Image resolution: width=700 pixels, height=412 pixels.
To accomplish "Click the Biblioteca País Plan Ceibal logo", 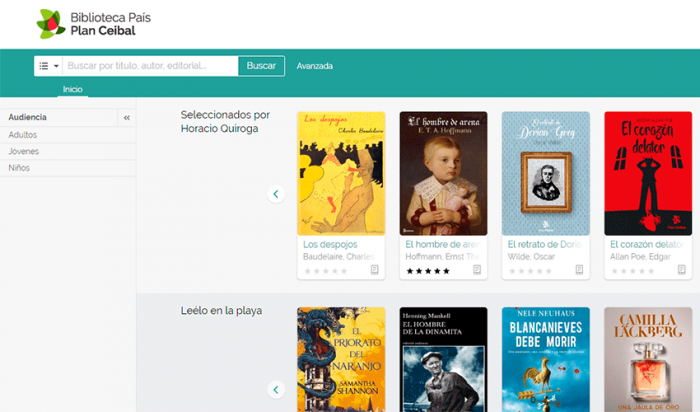I will tap(93, 24).
